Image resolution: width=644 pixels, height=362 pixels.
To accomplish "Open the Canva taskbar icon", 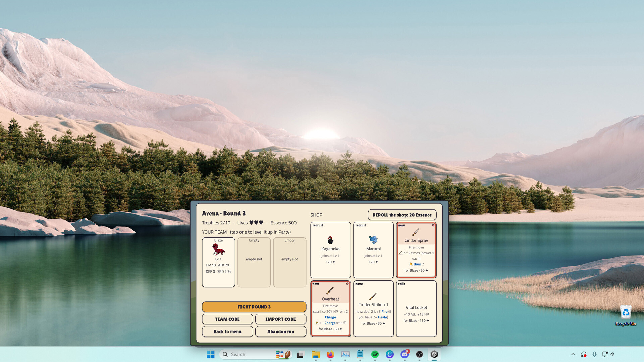I will (389, 354).
